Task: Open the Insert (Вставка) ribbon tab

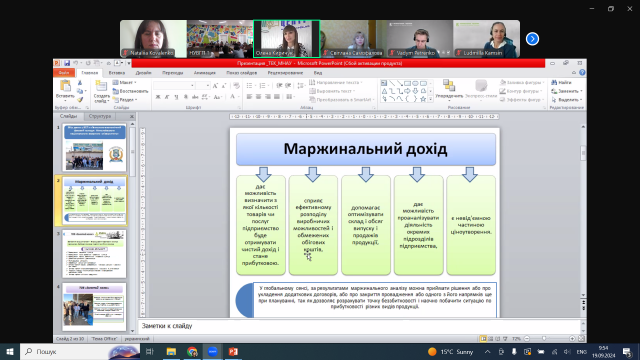Action: (x=117, y=73)
